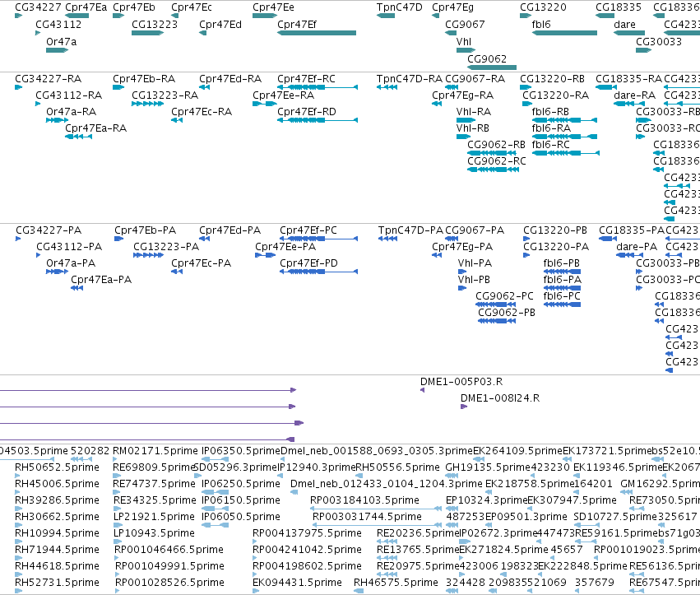
Task: Select transcript Cpr47Ef-RD
Action: click(x=318, y=120)
